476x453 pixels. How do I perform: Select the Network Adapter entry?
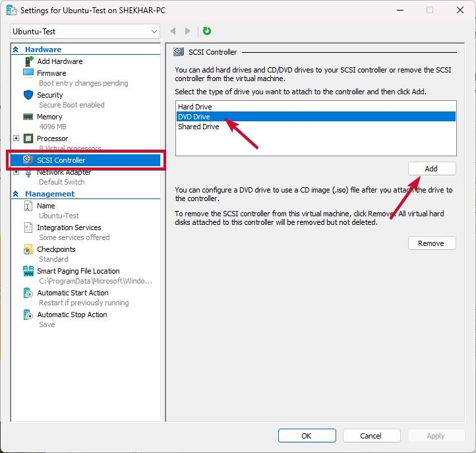(64, 173)
